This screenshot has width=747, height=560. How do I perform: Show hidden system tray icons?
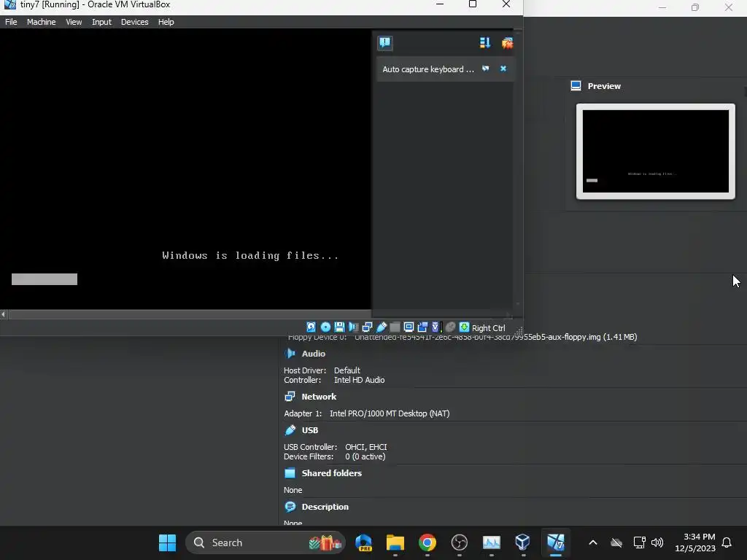[x=593, y=542]
